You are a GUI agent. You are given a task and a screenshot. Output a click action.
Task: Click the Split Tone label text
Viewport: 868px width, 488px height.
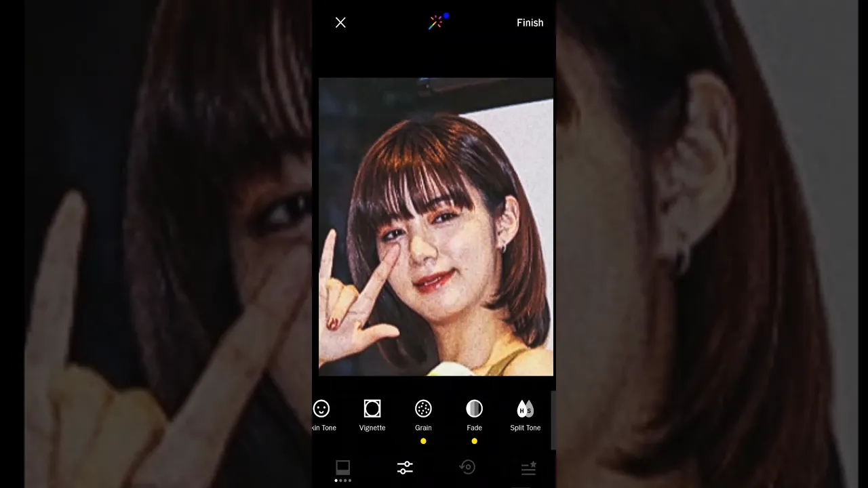tap(526, 428)
